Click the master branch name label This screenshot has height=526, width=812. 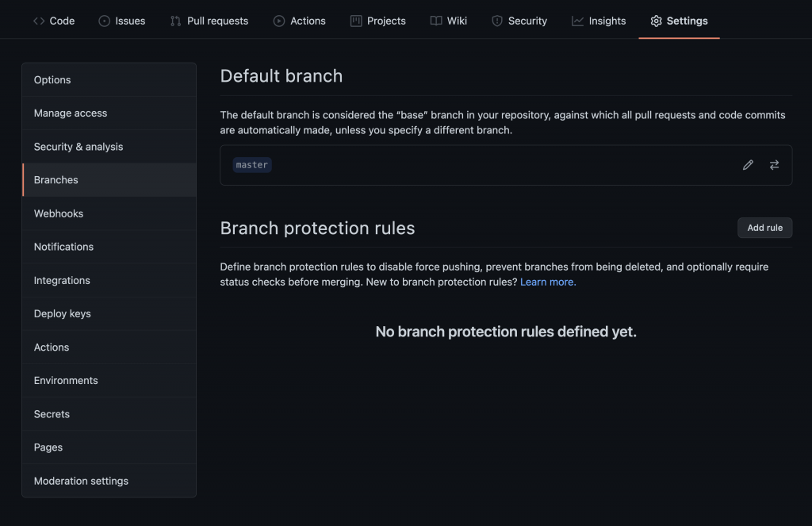coord(252,165)
